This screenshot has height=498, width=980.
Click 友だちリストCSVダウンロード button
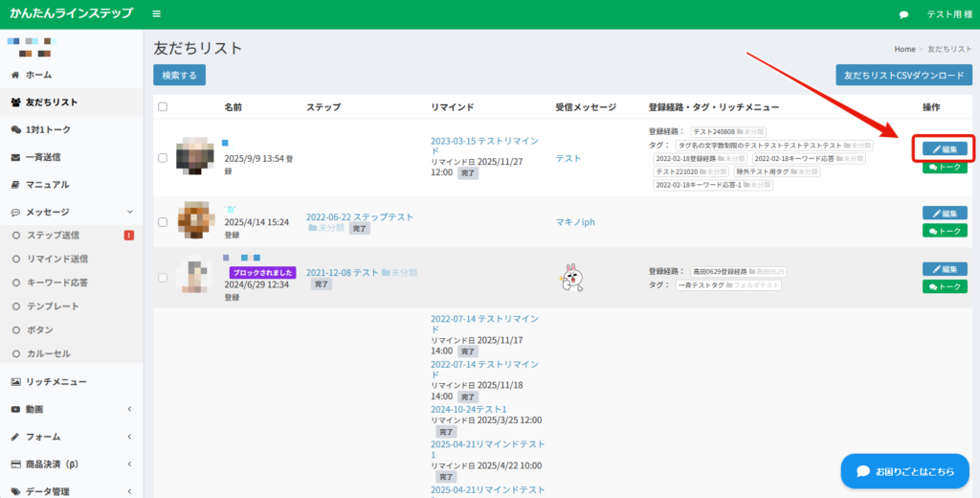pyautogui.click(x=904, y=75)
